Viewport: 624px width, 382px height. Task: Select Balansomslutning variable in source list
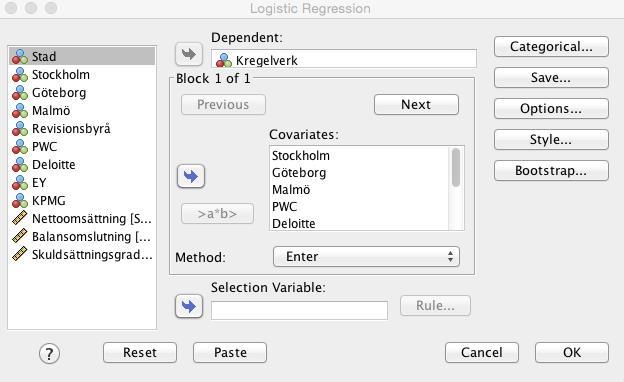coord(82,236)
